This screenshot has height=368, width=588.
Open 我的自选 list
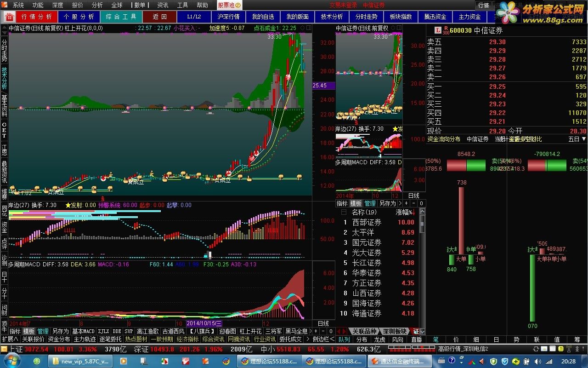click(x=263, y=17)
